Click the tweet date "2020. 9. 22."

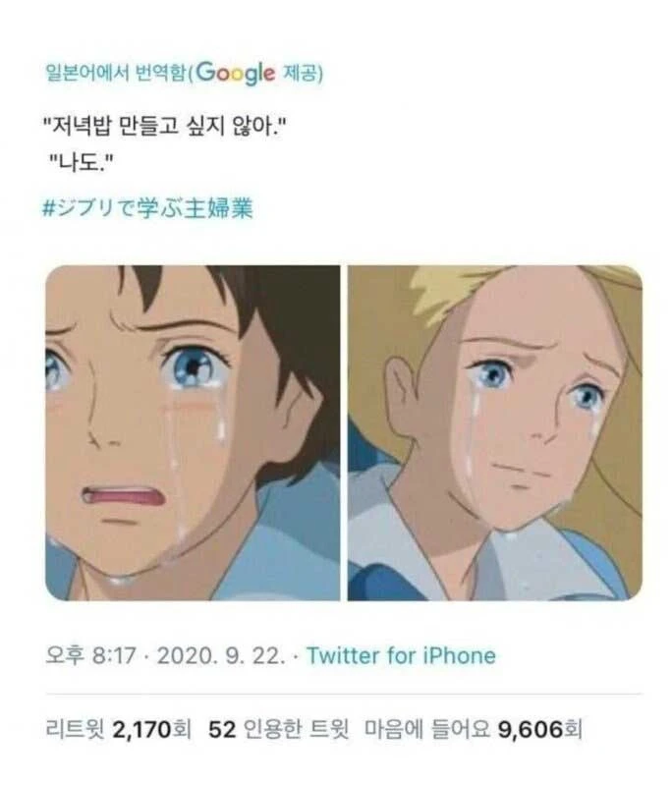point(221,655)
